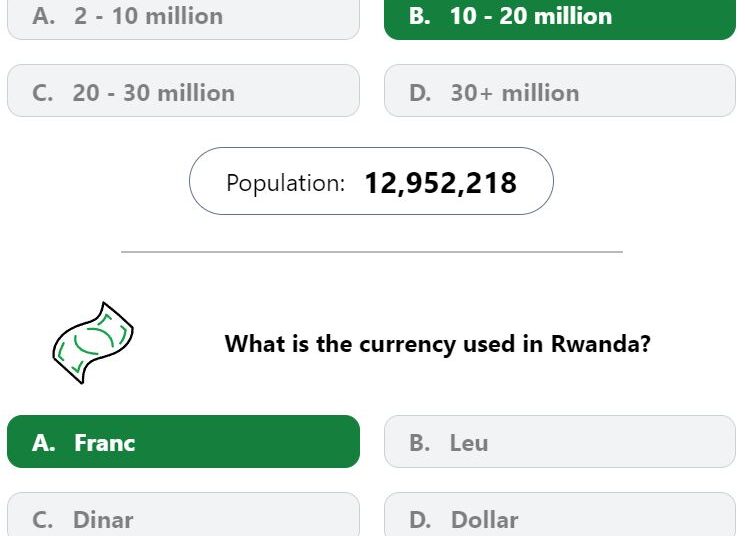This screenshot has height=536, width=745.
Task: Select the 30+ million option
Action: pyautogui.click(x=560, y=91)
